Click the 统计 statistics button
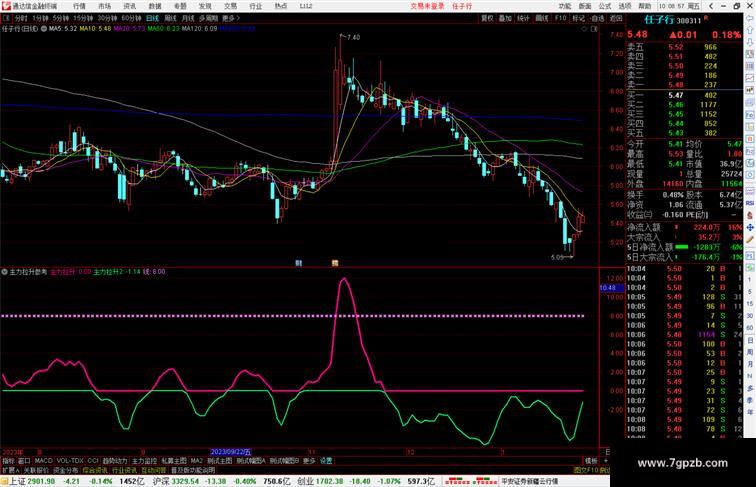Screen dimensions: 756x487 coord(524,18)
